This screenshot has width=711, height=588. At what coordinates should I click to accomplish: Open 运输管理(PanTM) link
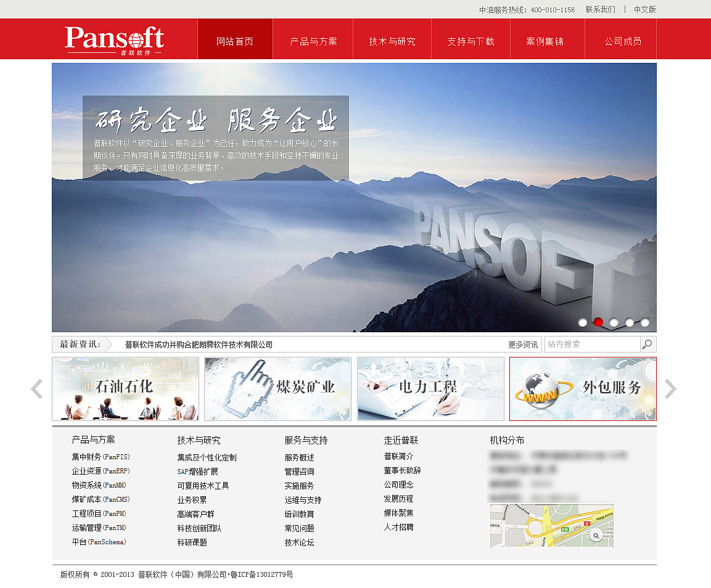click(99, 527)
